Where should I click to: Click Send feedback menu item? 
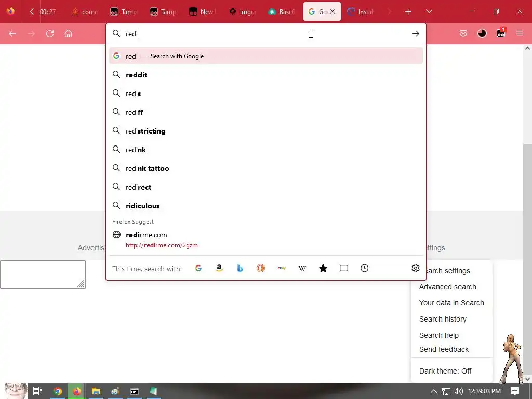pyautogui.click(x=444, y=349)
